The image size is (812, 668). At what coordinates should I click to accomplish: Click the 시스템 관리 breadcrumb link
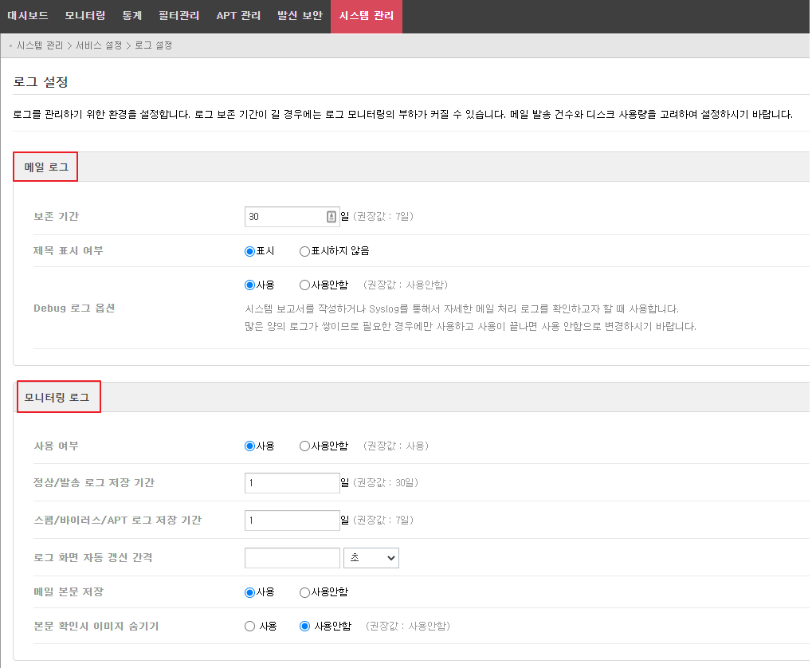40,45
